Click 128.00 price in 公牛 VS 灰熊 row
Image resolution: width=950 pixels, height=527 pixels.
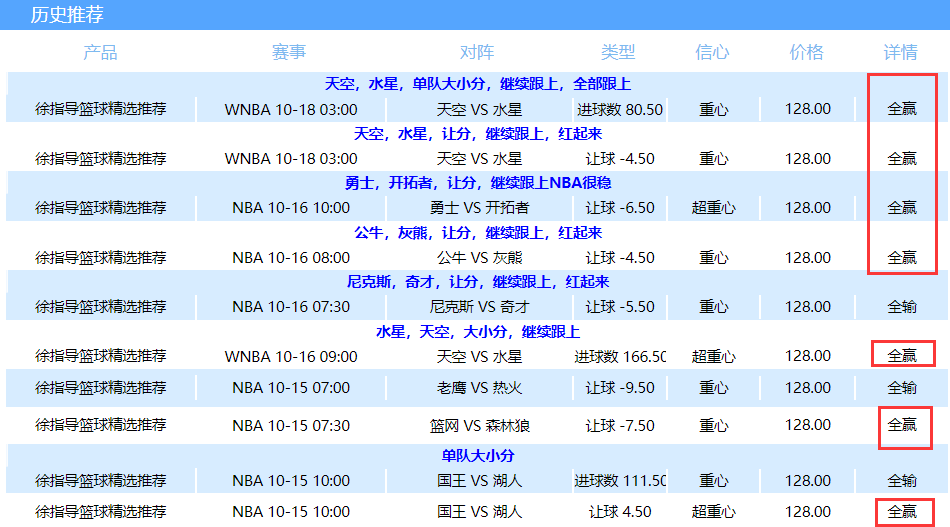point(808,258)
